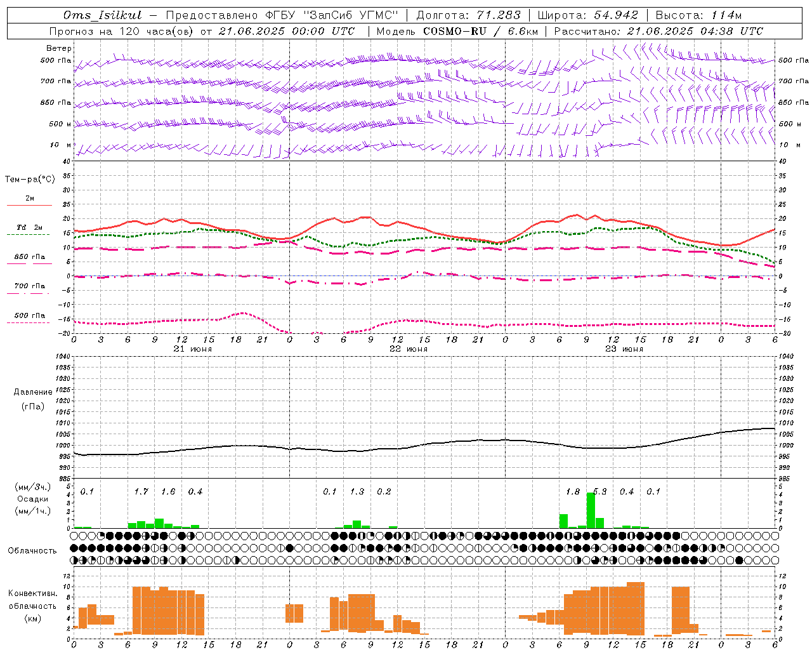Image resolution: width=812 pixels, height=650 pixels.
Task: Click the forecast start 21.06.2025 00:00 UTC
Action: point(287,31)
